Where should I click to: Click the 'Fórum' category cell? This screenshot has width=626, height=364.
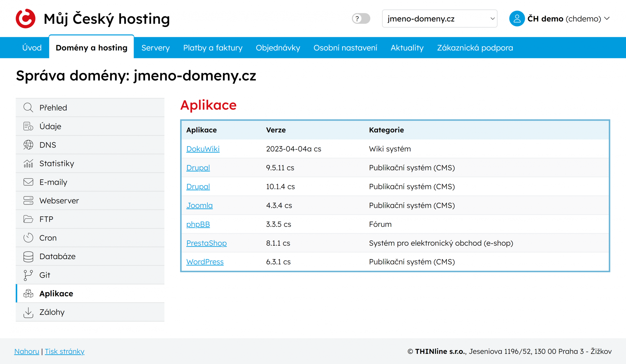coord(380,224)
